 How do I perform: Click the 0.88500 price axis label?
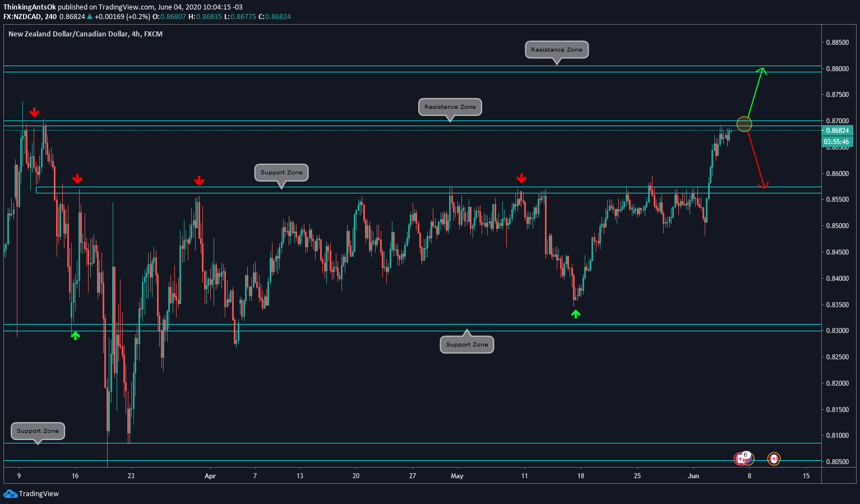tap(837, 43)
